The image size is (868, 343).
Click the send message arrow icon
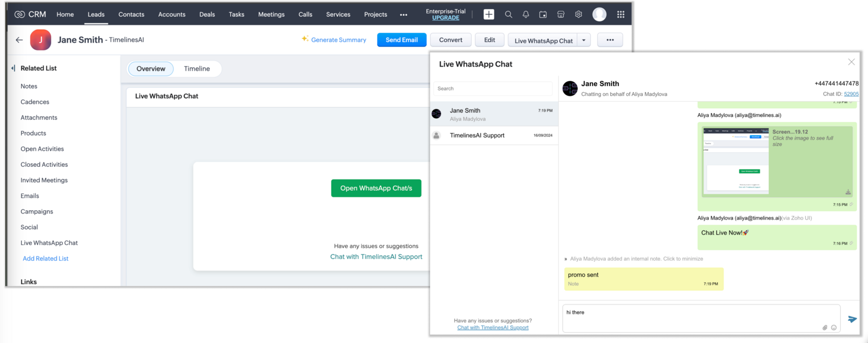coord(852,319)
